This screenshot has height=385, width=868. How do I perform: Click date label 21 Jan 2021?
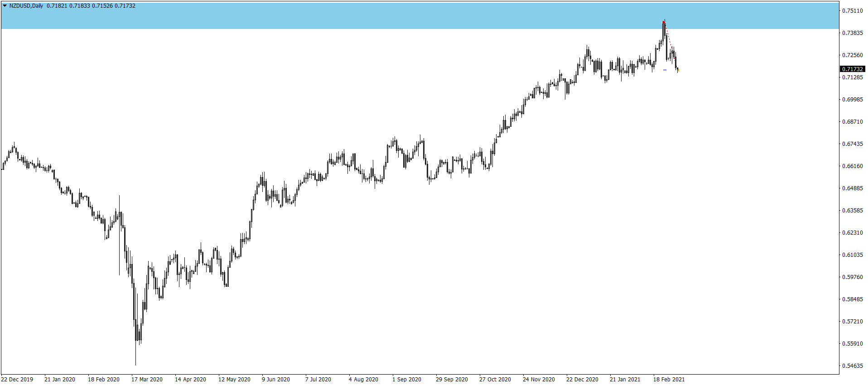(x=625, y=379)
